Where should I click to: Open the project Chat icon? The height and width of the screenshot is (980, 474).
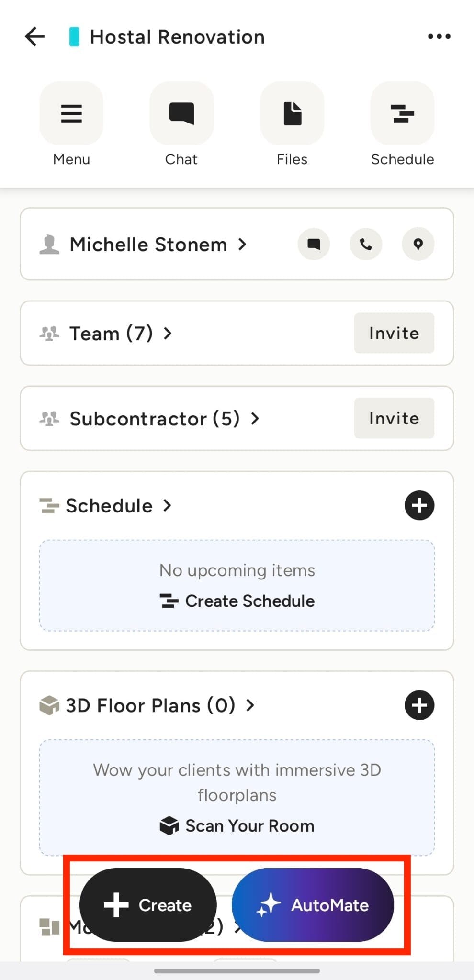181,114
